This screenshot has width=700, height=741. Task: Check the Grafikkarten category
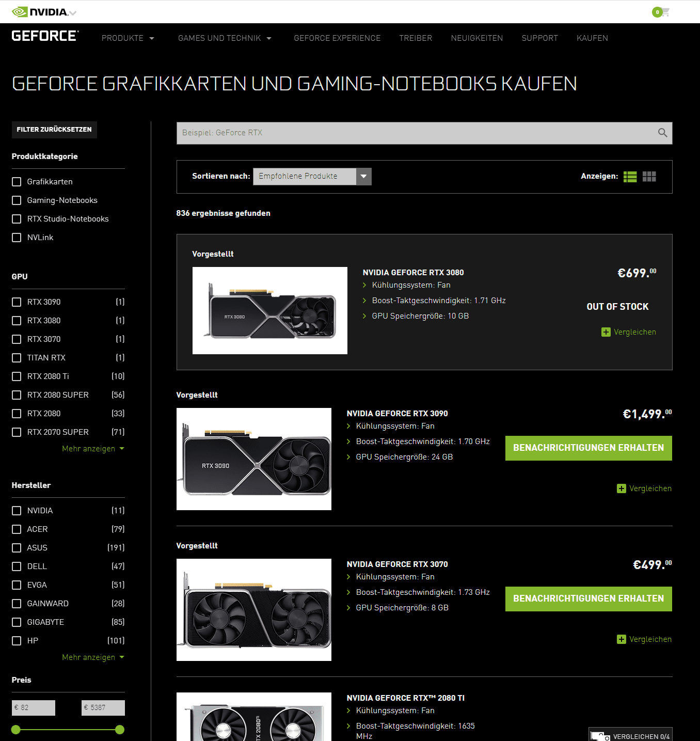(x=17, y=182)
